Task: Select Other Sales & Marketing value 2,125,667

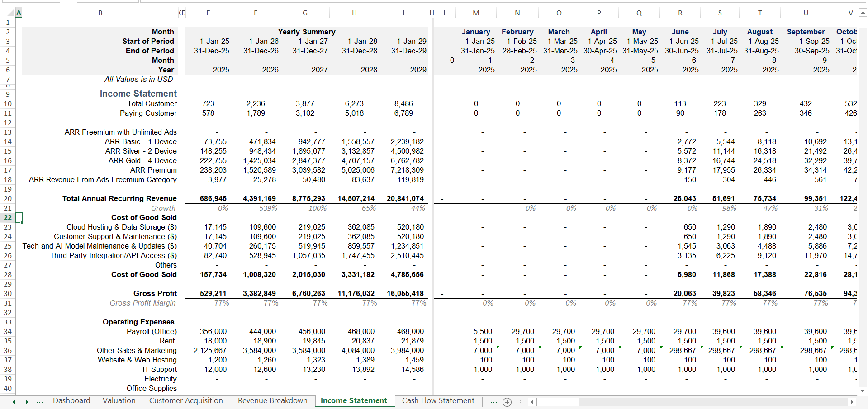Action: click(210, 351)
